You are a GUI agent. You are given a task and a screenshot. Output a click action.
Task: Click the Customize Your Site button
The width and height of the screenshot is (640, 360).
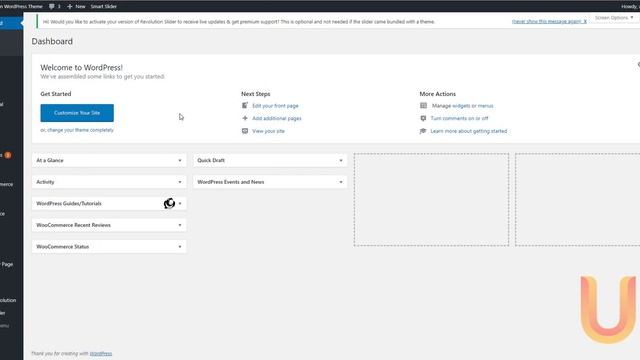click(77, 113)
